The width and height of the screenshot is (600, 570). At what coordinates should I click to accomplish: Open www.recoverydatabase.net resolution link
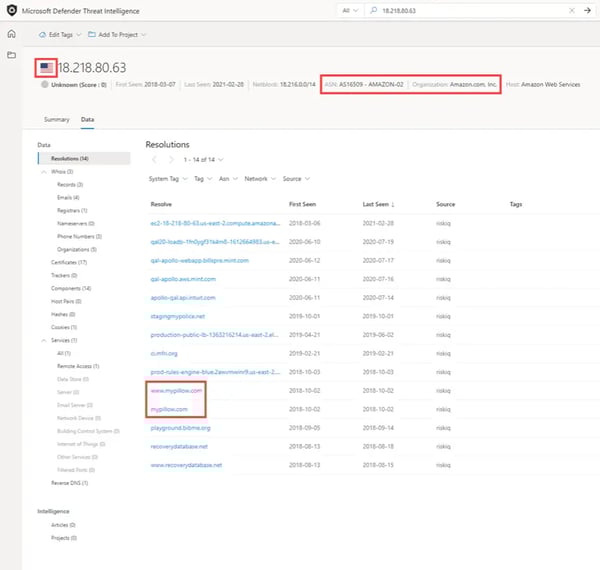pyautogui.click(x=186, y=465)
